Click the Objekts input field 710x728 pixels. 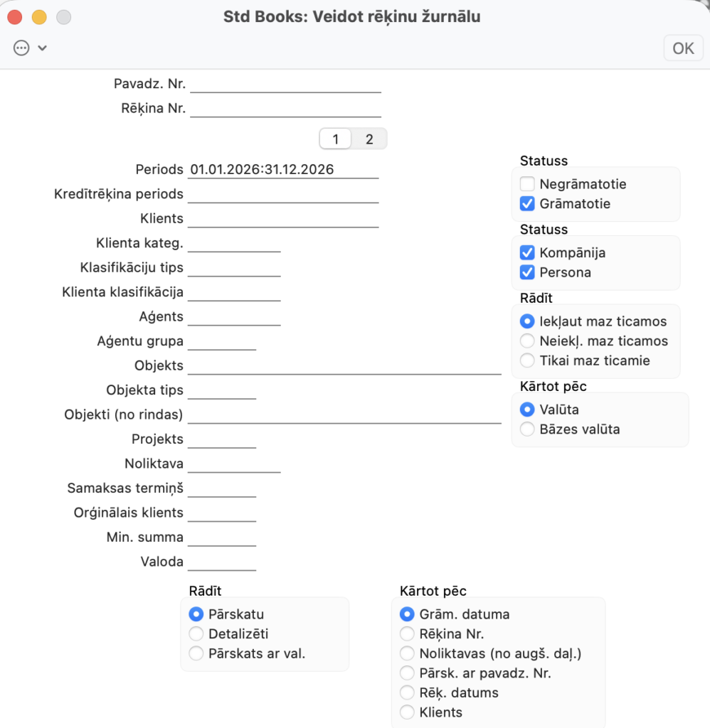click(x=345, y=366)
